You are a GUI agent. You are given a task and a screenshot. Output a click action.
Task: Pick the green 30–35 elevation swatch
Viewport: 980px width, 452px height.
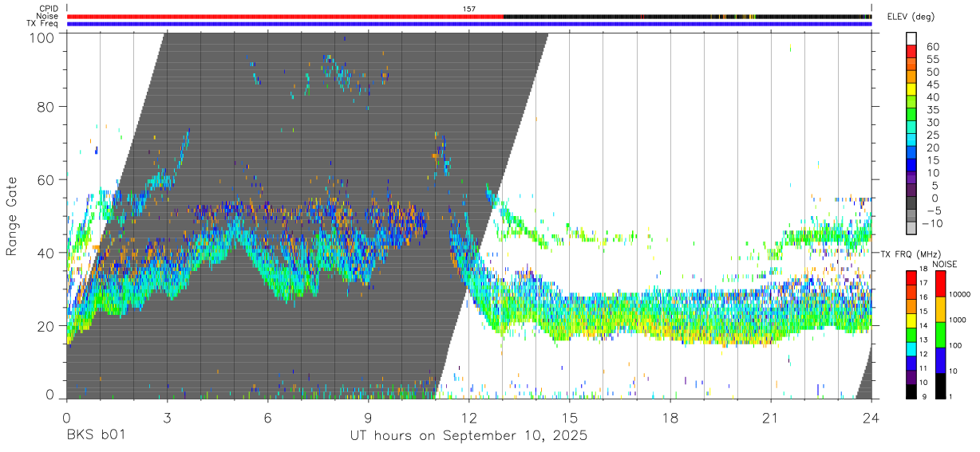click(x=911, y=116)
